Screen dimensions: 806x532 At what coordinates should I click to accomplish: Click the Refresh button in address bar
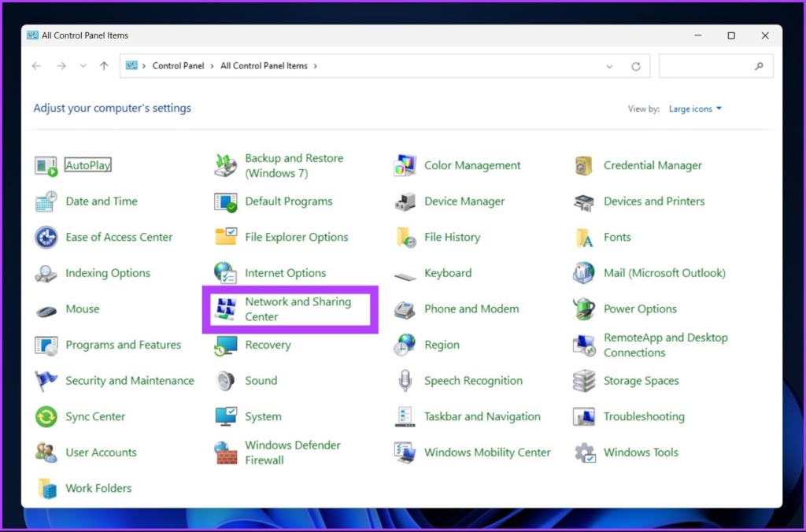point(636,67)
